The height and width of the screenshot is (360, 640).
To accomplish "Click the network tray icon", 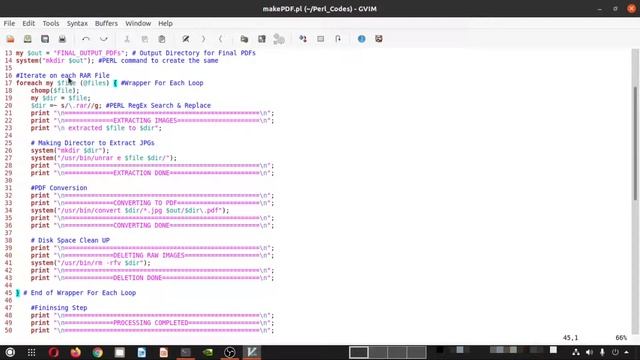I will pyautogui.click(x=576, y=352).
